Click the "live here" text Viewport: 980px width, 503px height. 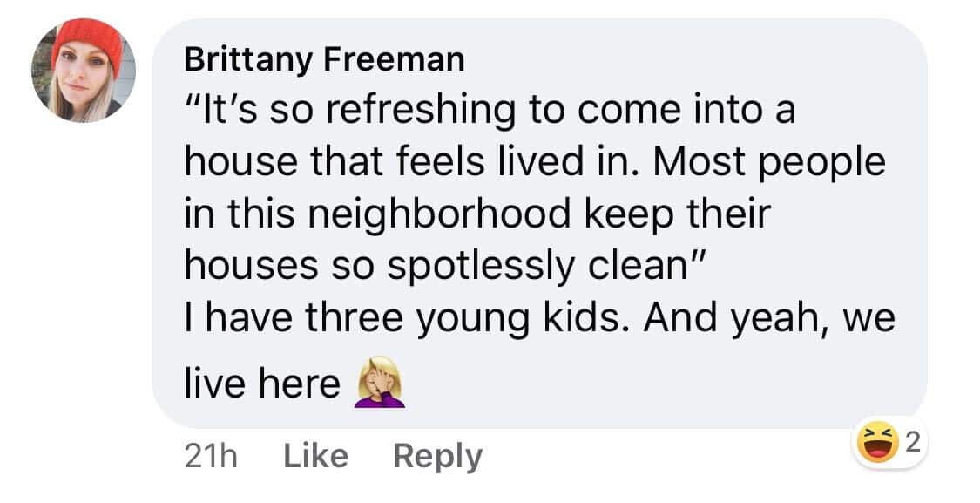coord(262,385)
